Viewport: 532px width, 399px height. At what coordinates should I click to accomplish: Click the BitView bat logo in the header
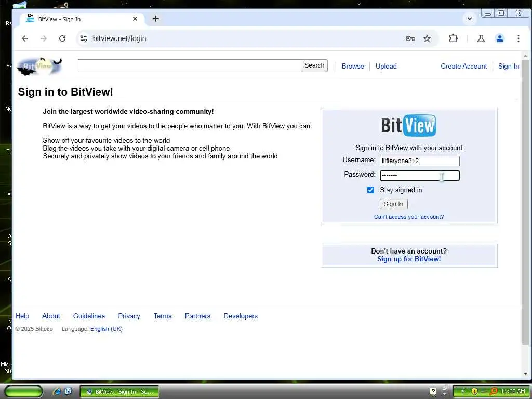click(39, 66)
